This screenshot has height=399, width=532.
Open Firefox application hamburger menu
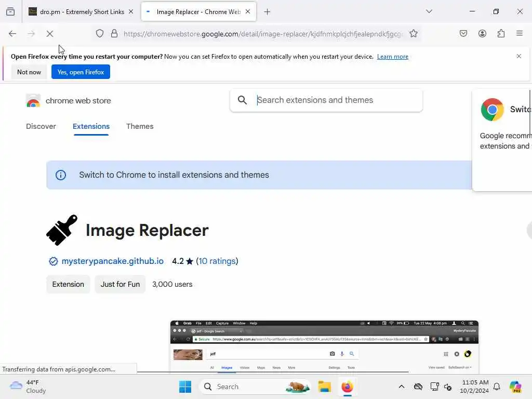click(520, 33)
